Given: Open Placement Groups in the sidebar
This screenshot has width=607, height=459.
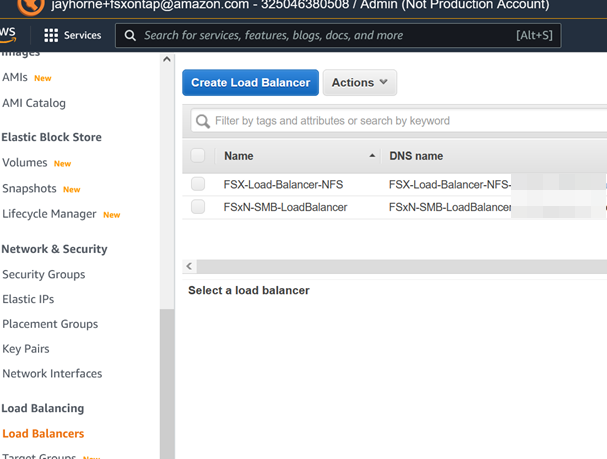Looking at the screenshot, I should pyautogui.click(x=50, y=324).
